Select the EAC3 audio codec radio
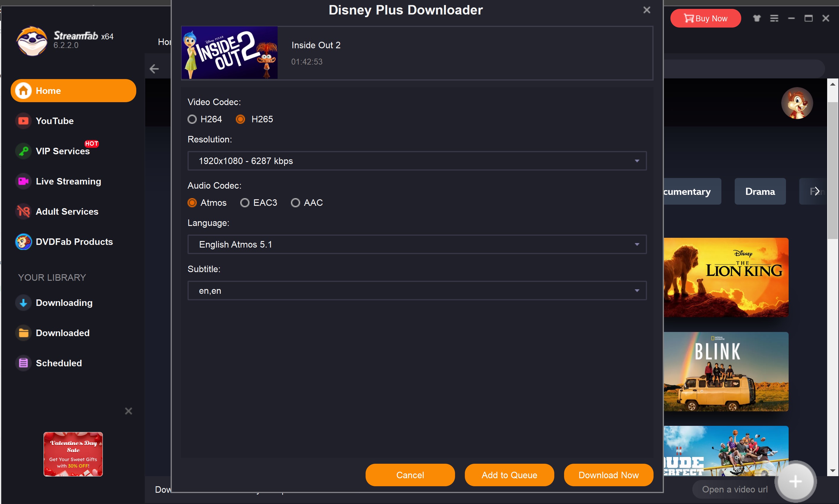Screen dimensions: 839x504 245,203
